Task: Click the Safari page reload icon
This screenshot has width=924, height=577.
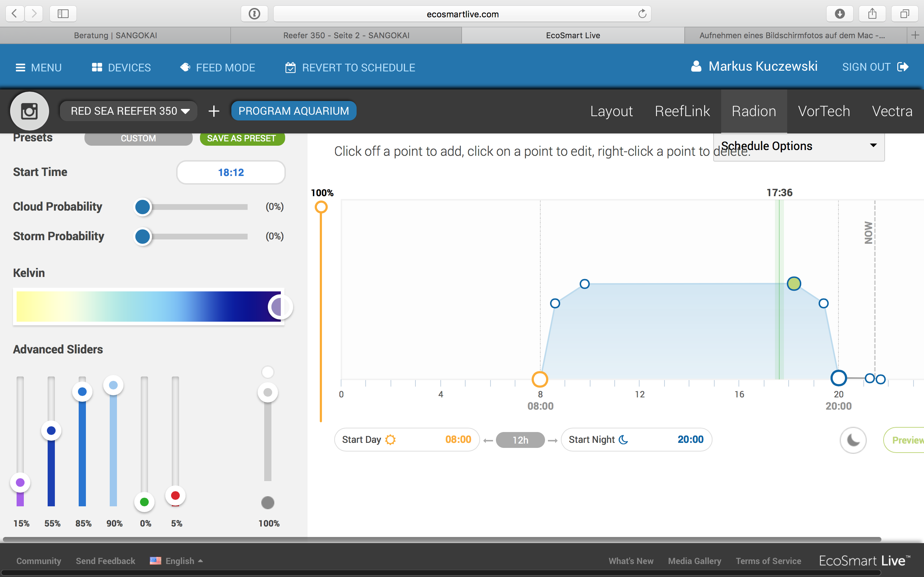Action: tap(642, 14)
